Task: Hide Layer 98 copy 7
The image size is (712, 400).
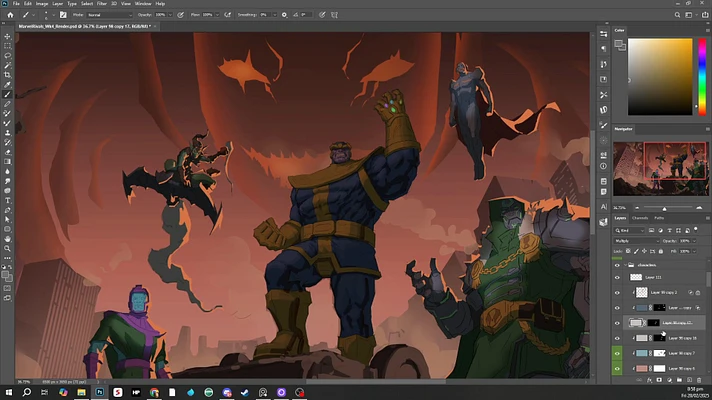Action: 617,353
